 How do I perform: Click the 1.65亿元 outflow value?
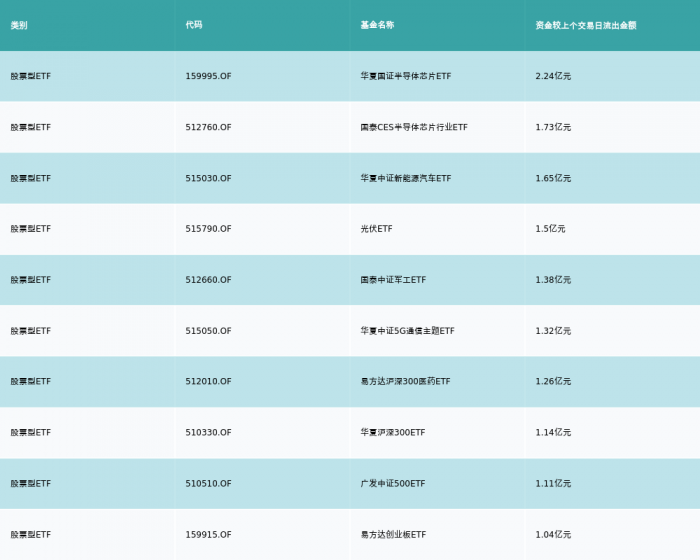pyautogui.click(x=553, y=178)
